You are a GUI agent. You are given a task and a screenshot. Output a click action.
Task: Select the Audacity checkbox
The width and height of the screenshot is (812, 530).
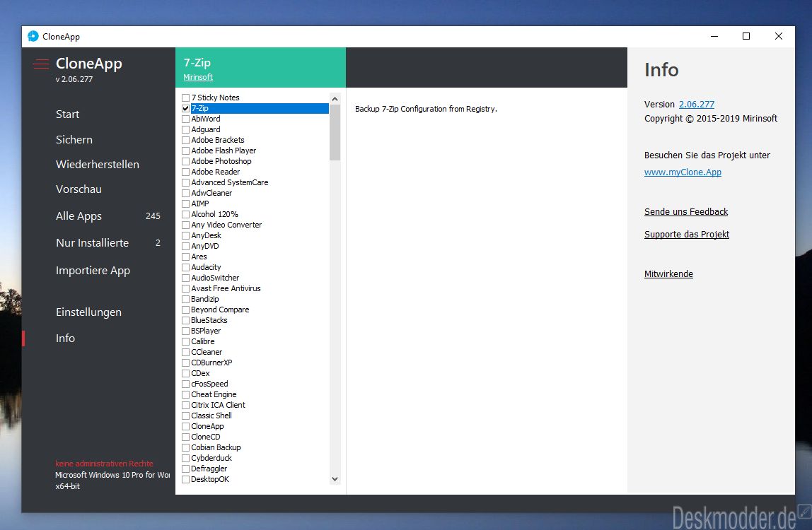coord(185,268)
